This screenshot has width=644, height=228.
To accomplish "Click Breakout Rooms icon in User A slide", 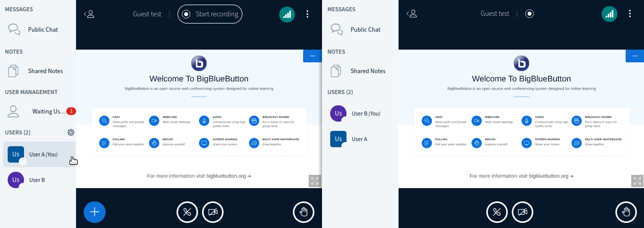I will point(254,121).
